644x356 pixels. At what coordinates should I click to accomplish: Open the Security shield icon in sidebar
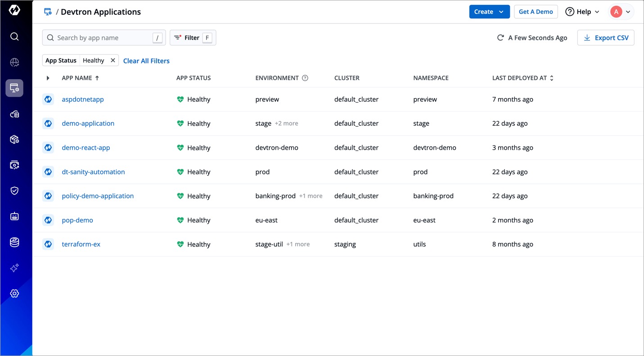15,190
